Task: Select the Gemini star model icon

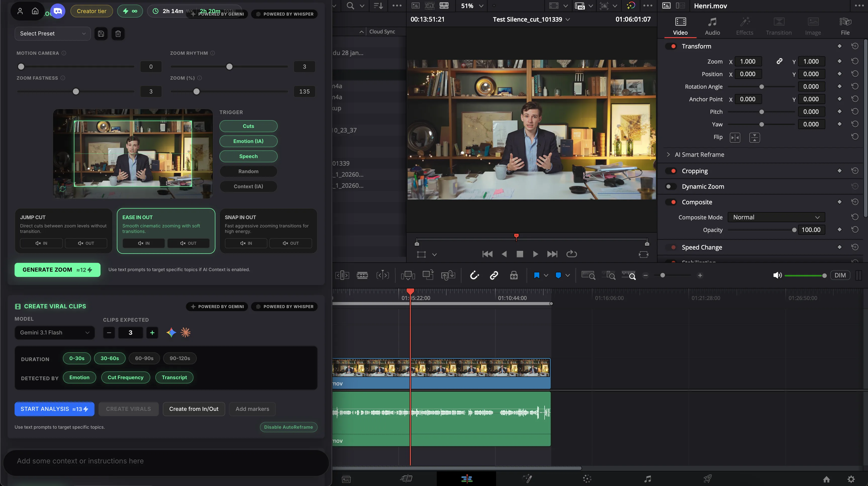Action: point(171,333)
